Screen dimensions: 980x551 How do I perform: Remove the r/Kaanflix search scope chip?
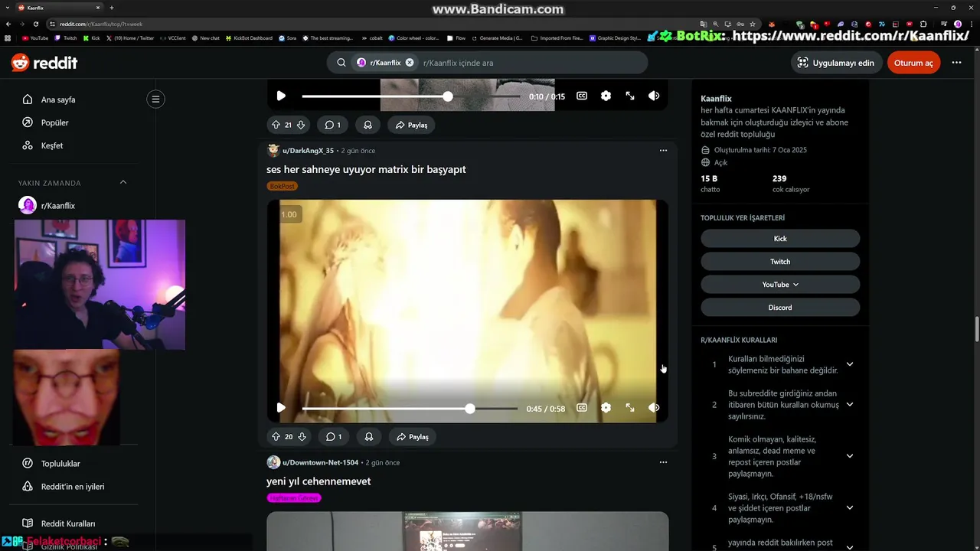pyautogui.click(x=410, y=63)
